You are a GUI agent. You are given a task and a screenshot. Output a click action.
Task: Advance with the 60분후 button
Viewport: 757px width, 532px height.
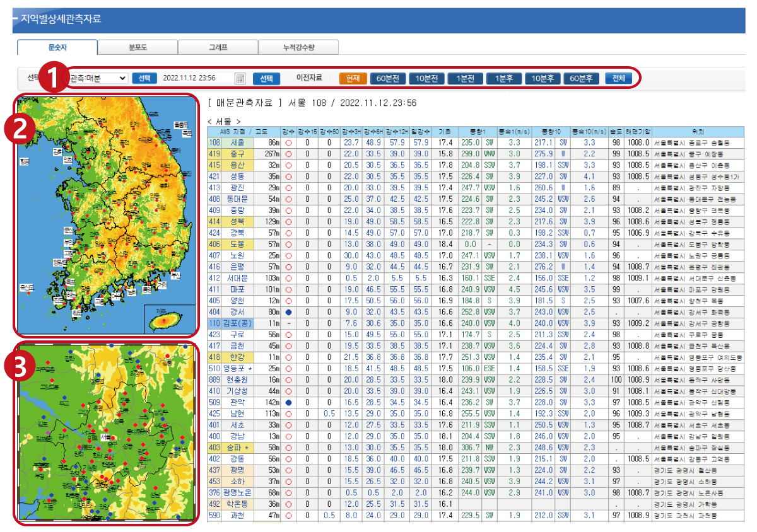pos(581,78)
